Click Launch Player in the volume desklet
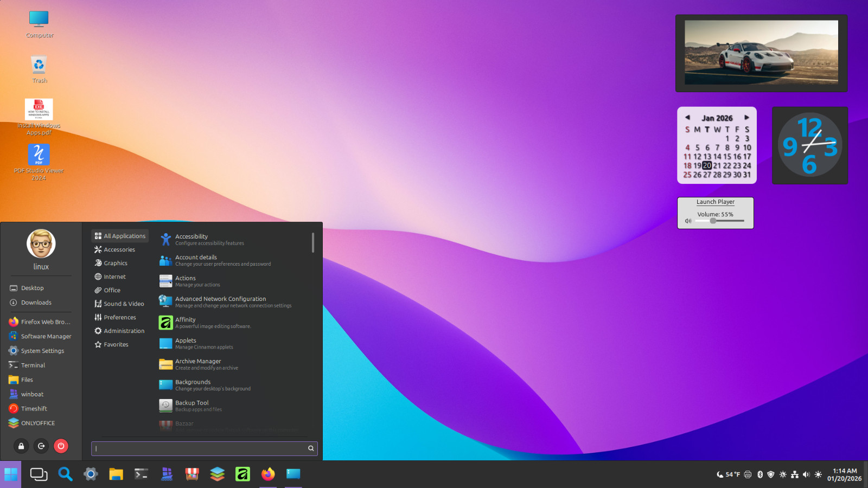The width and height of the screenshot is (868, 488). coord(716,202)
